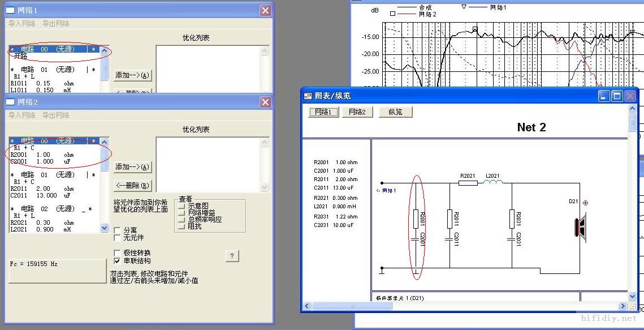Toggle the 示意图 view option
The image size is (644, 330).
pyautogui.click(x=182, y=206)
